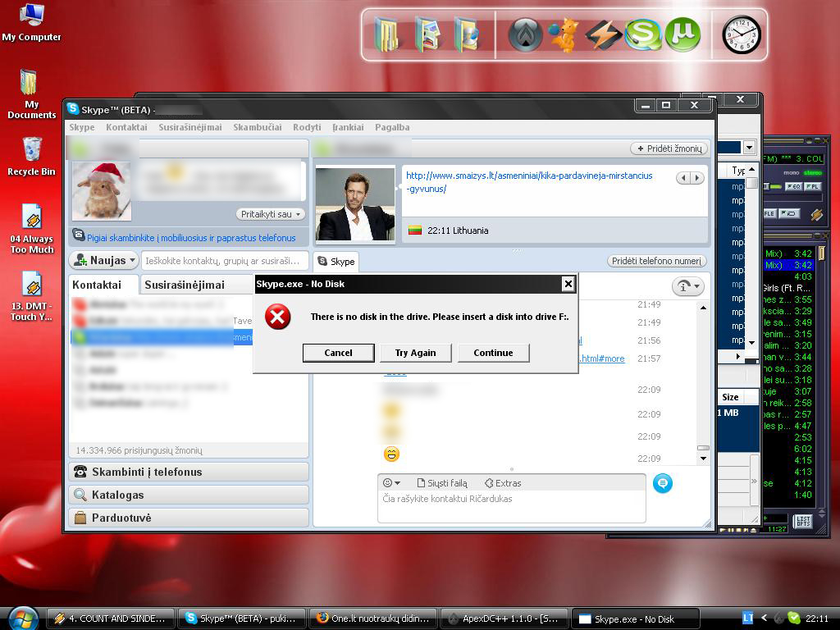Toggle the Winamp EQ button
Screen dimensions: 840x630
[793, 186]
